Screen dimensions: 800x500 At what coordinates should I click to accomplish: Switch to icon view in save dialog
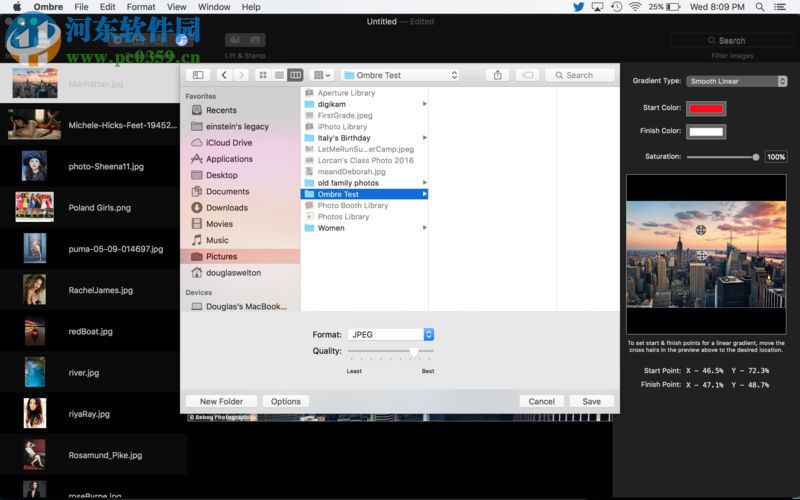tap(263, 75)
